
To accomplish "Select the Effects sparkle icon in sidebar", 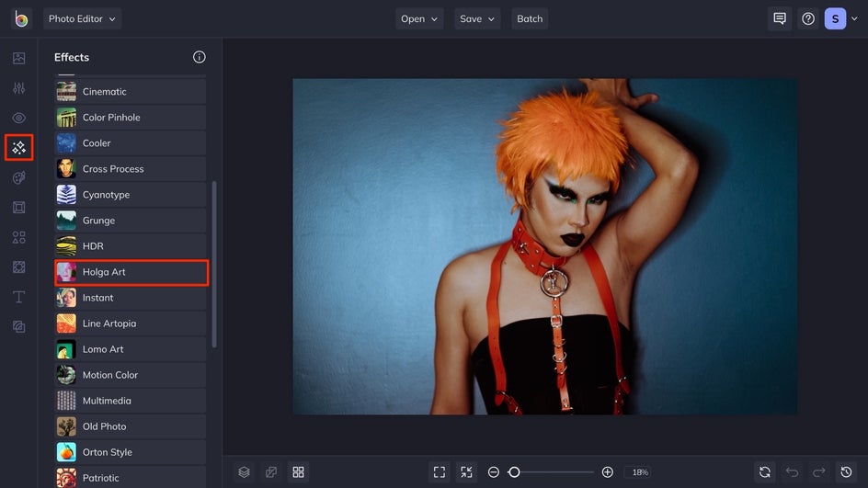I will 18,148.
